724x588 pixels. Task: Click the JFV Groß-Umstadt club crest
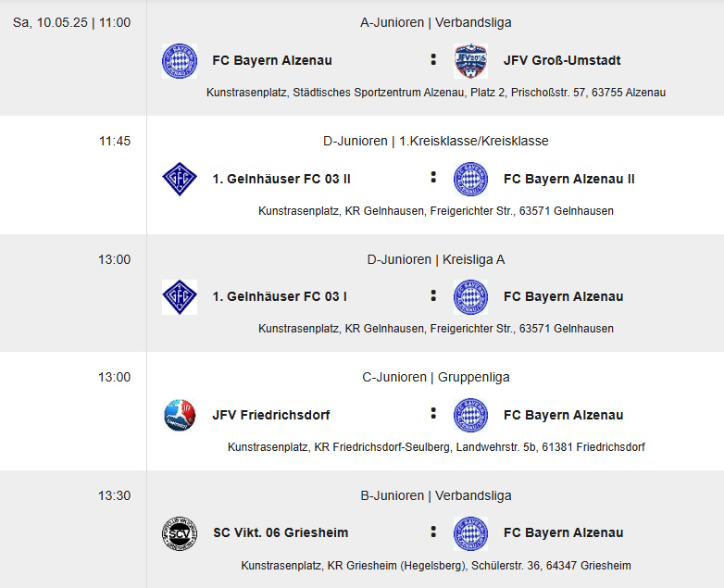point(470,61)
